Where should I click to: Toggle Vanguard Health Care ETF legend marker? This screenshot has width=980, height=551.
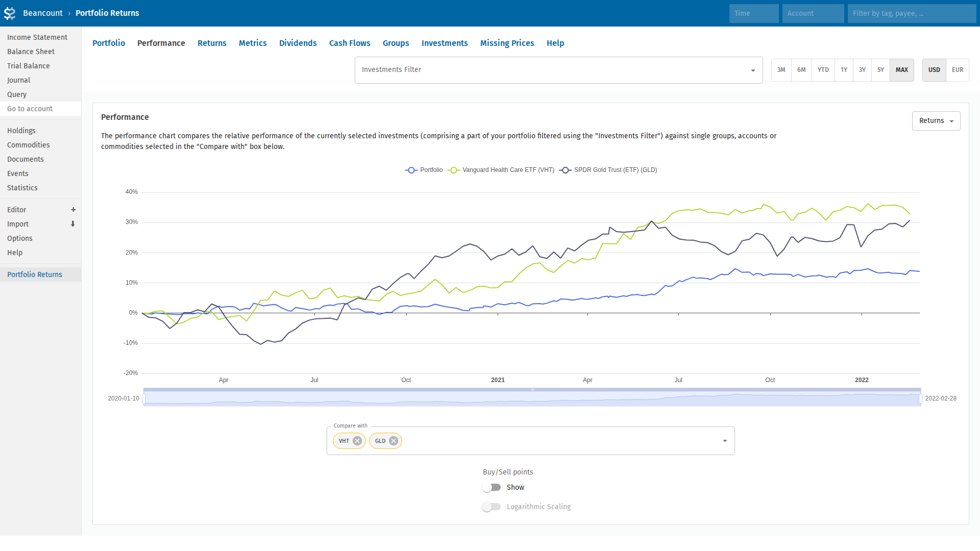tap(454, 170)
